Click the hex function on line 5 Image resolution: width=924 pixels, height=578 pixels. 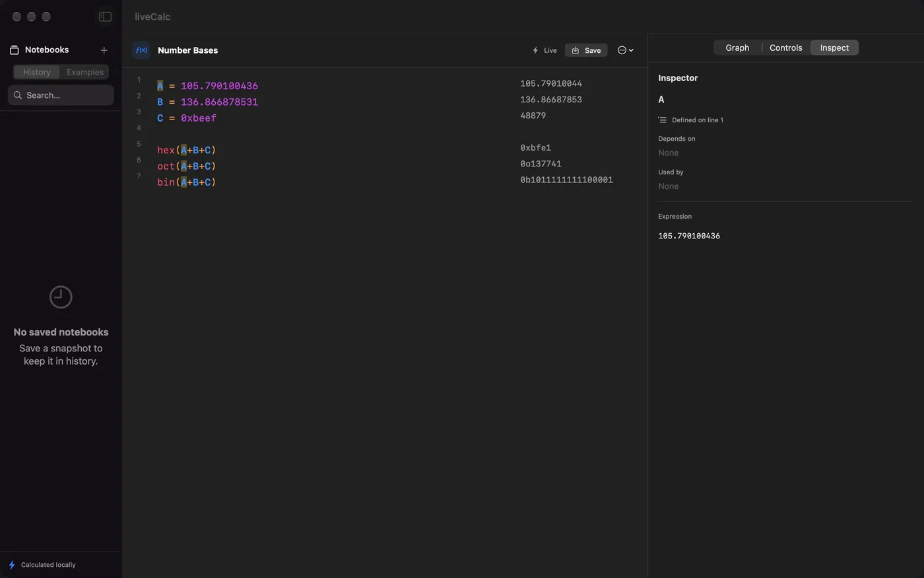pos(166,150)
